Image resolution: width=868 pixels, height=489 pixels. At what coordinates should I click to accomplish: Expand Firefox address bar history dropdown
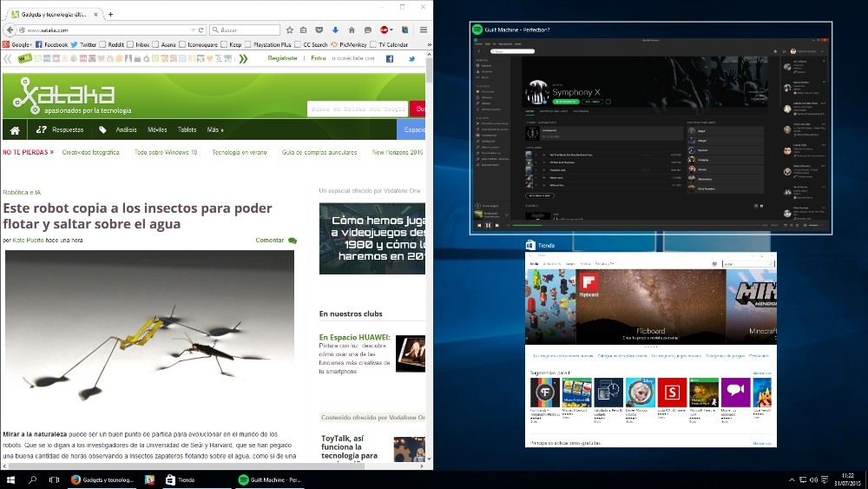pos(193,30)
